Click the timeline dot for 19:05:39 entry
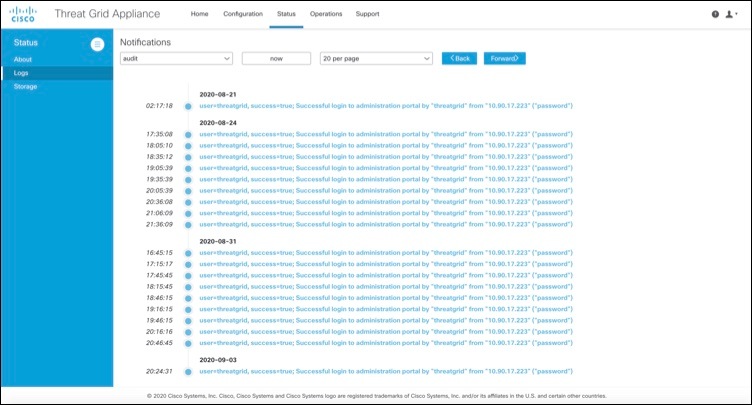 pos(188,169)
